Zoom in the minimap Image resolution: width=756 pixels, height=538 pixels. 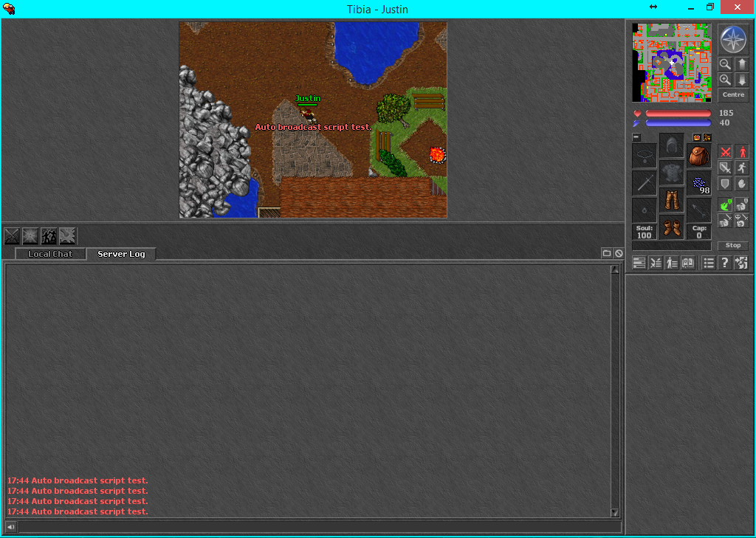725,80
